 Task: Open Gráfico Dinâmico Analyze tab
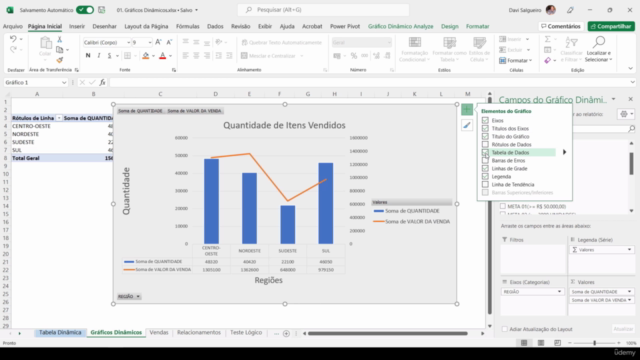[400, 26]
